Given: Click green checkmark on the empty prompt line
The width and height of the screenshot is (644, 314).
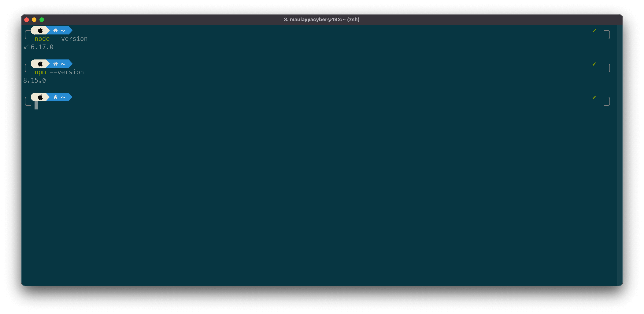Looking at the screenshot, I should pyautogui.click(x=594, y=97).
